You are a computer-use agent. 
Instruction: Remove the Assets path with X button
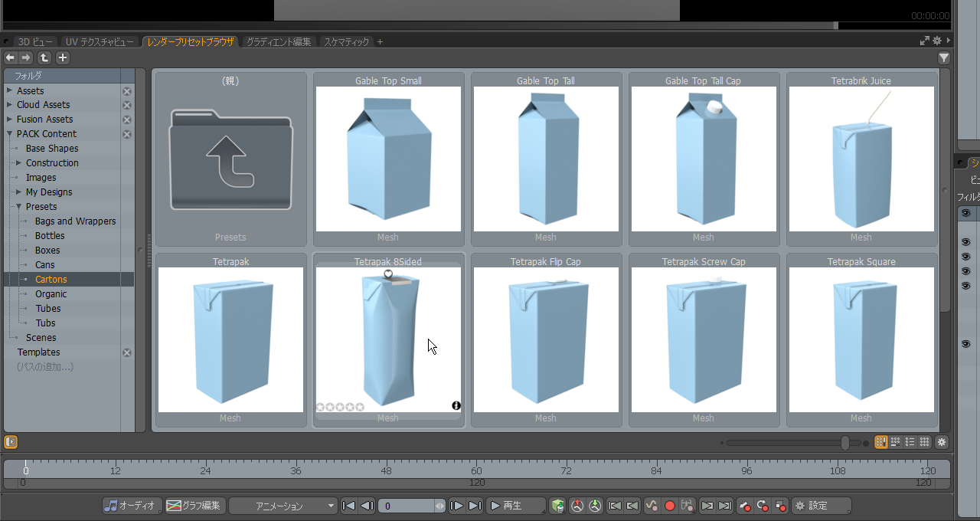pos(127,91)
